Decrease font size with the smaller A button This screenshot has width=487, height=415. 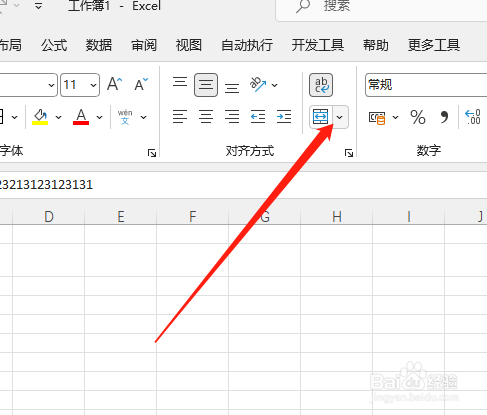[141, 84]
